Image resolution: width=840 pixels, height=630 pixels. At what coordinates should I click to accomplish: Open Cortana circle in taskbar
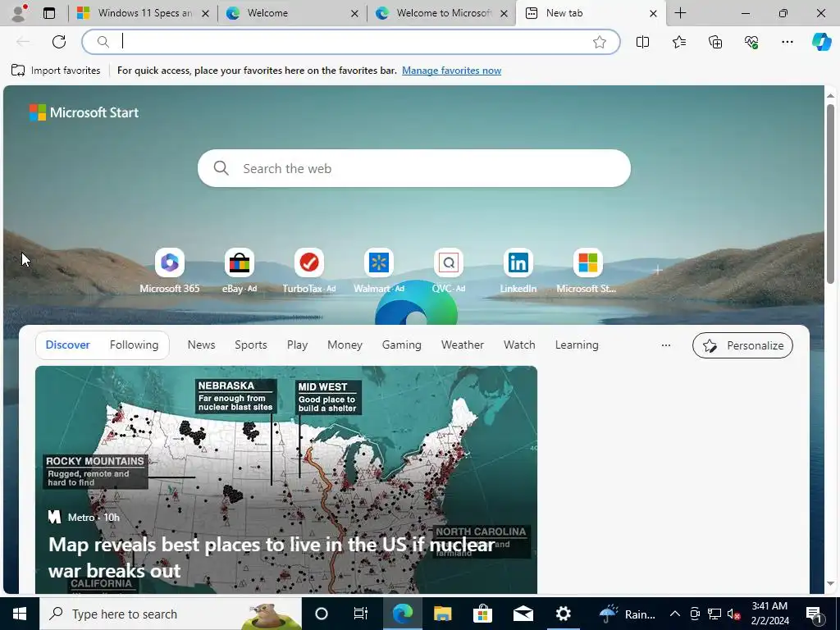[x=321, y=614]
